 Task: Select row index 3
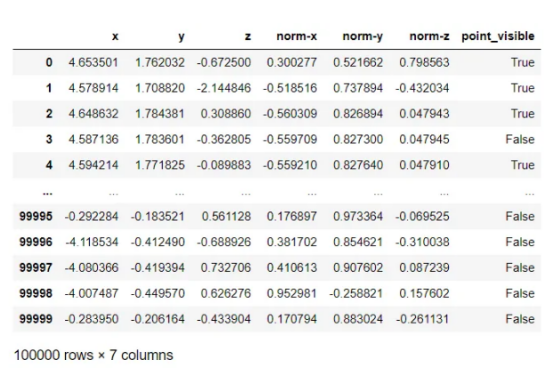(x=49, y=139)
